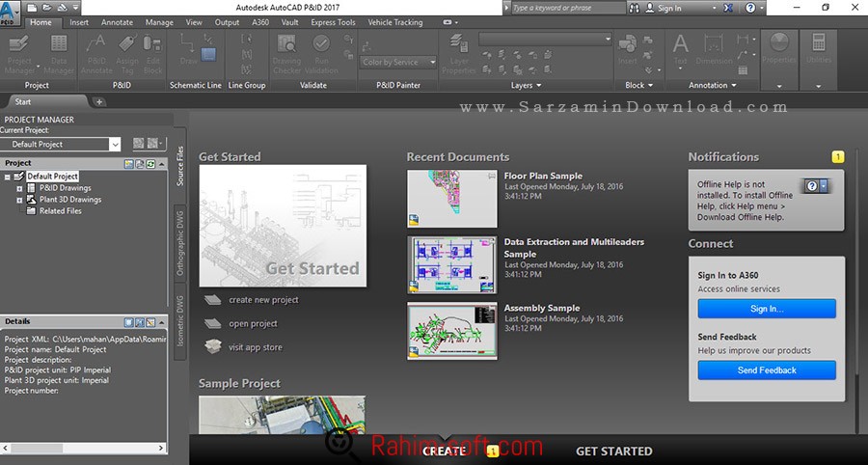Click the Send Feedback button

point(767,370)
